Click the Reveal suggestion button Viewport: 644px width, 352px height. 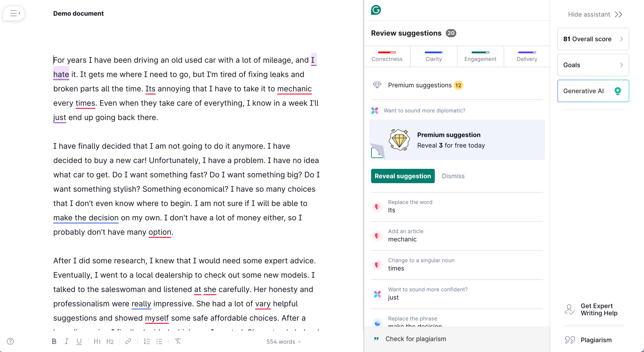(403, 176)
